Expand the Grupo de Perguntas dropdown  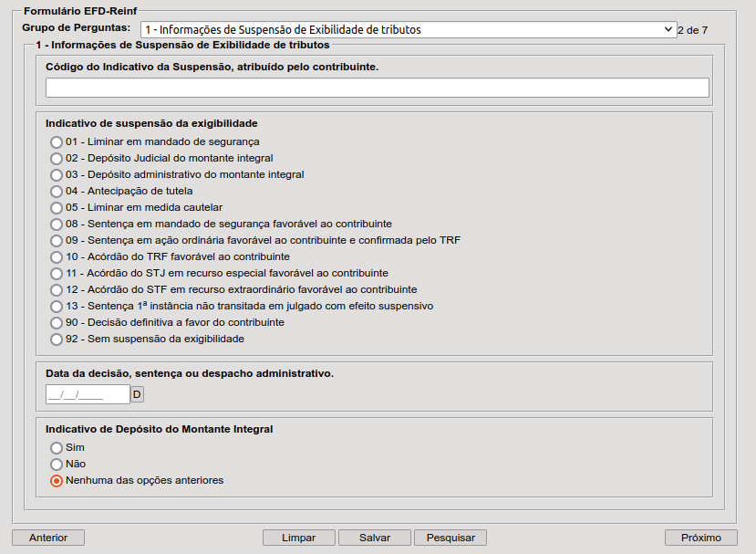point(409,29)
